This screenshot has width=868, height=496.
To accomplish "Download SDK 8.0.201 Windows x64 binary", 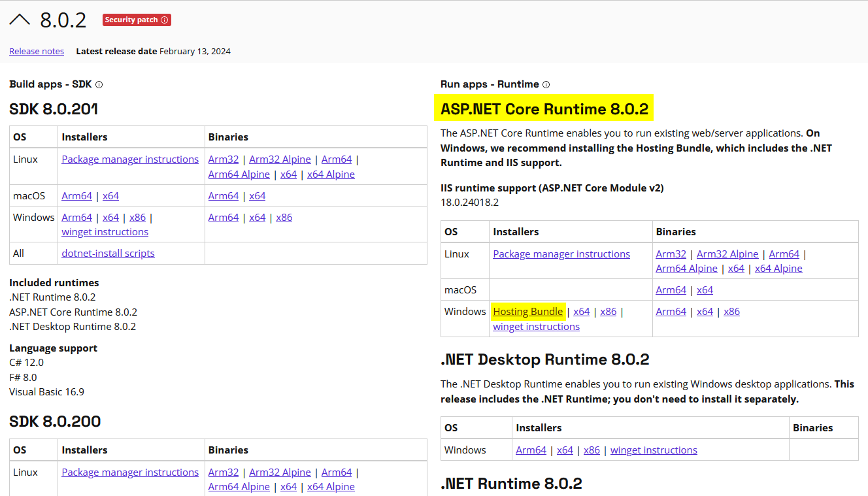I will pyautogui.click(x=258, y=218).
